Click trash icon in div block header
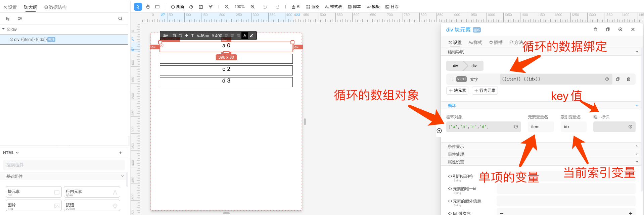The width and height of the screenshot is (644, 215). [595, 30]
